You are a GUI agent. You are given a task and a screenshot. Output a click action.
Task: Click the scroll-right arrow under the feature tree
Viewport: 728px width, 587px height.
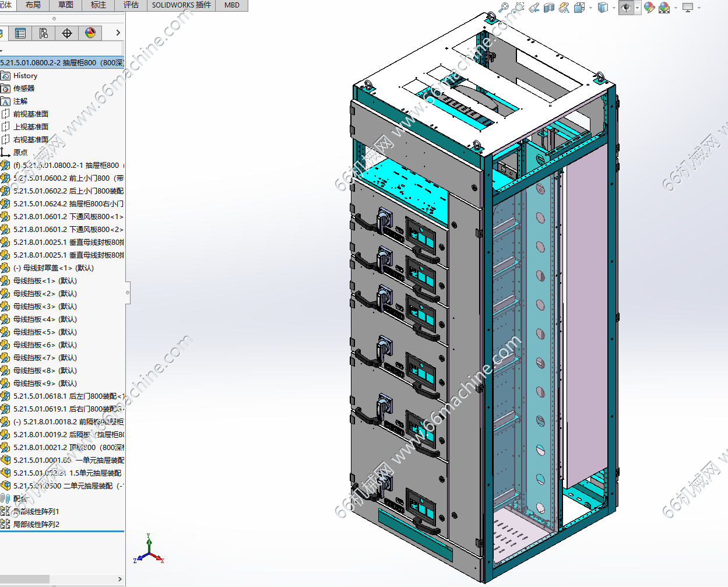point(120,579)
